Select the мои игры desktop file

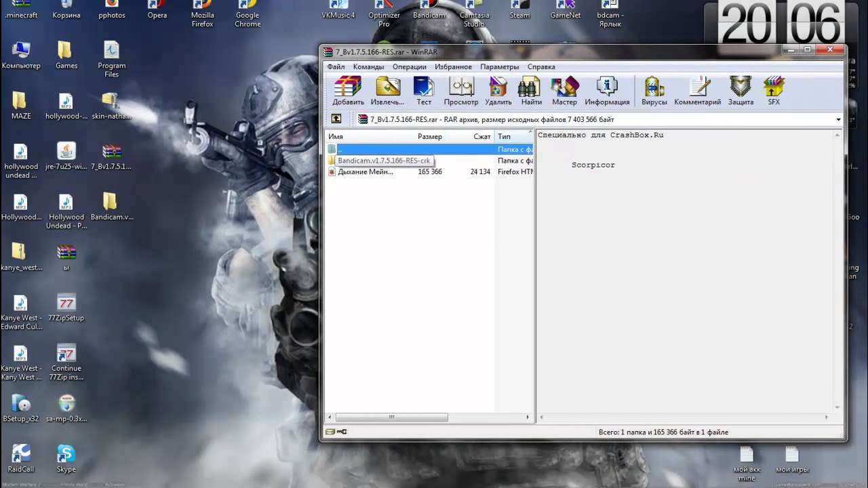click(x=792, y=459)
